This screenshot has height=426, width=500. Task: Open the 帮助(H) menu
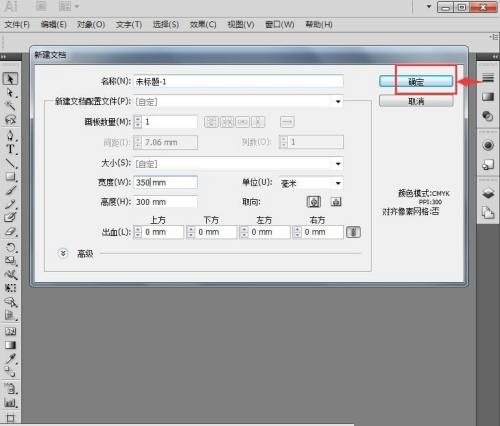point(319,24)
